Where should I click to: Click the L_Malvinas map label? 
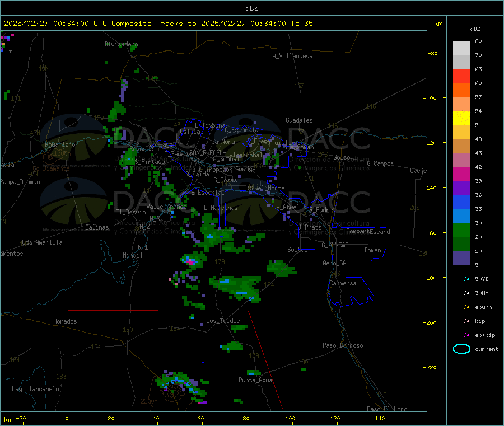(221, 208)
